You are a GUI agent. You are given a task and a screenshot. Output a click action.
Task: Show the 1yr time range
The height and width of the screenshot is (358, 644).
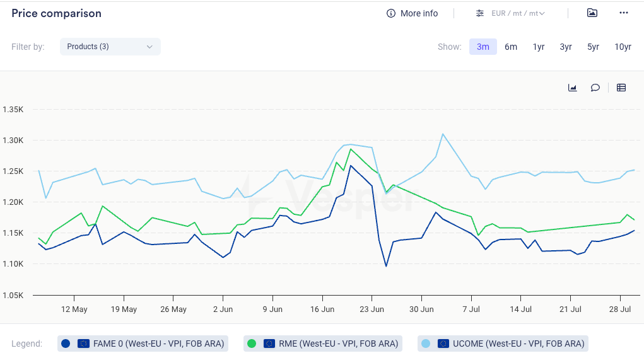tap(539, 47)
